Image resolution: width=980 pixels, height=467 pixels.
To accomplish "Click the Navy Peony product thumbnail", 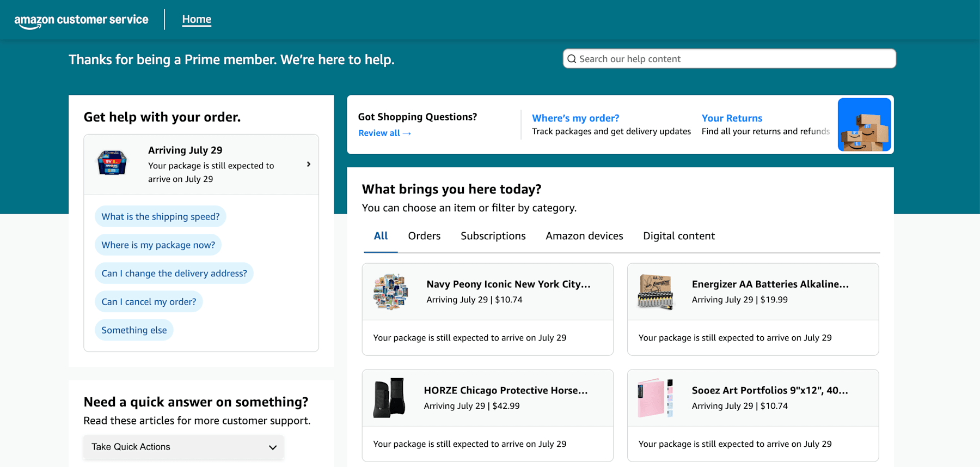I will (x=390, y=292).
